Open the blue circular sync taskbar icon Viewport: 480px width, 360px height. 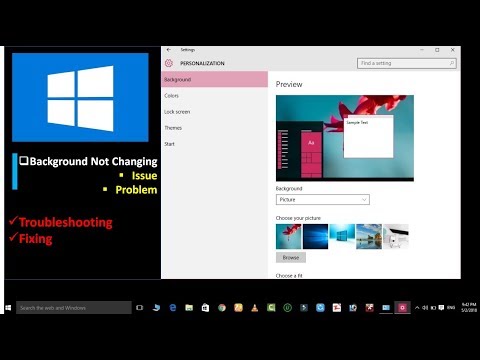tap(320, 308)
